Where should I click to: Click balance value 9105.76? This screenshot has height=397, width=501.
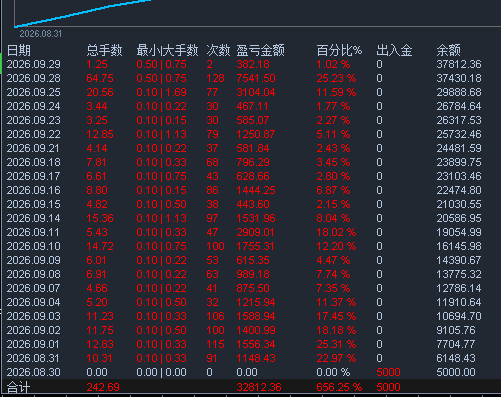coord(456,330)
